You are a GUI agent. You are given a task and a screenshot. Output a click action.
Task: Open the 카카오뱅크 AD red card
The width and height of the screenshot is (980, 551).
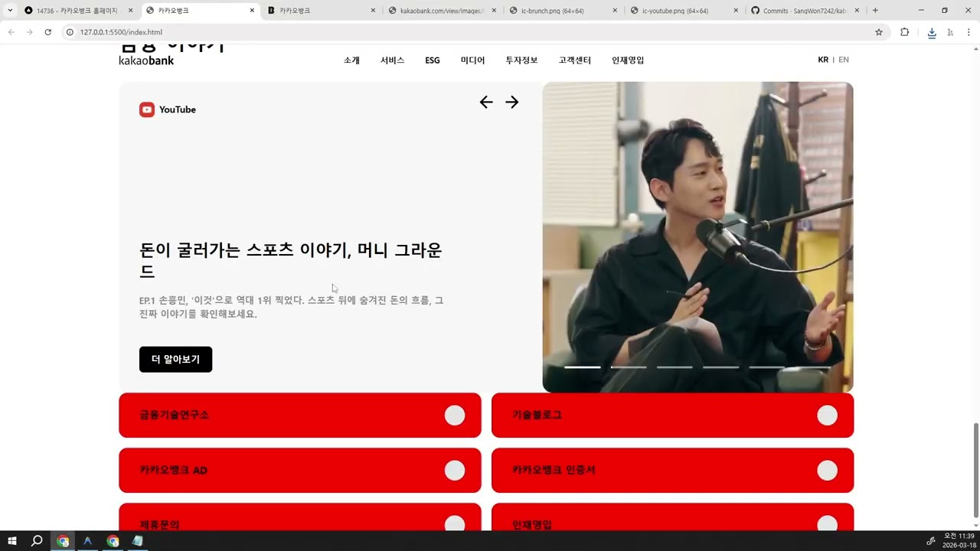300,471
